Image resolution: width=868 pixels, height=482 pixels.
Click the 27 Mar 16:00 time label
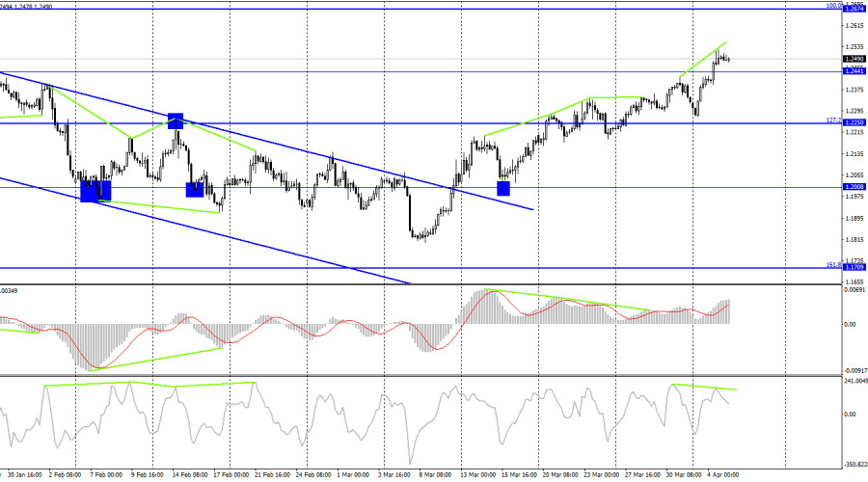pos(642,475)
